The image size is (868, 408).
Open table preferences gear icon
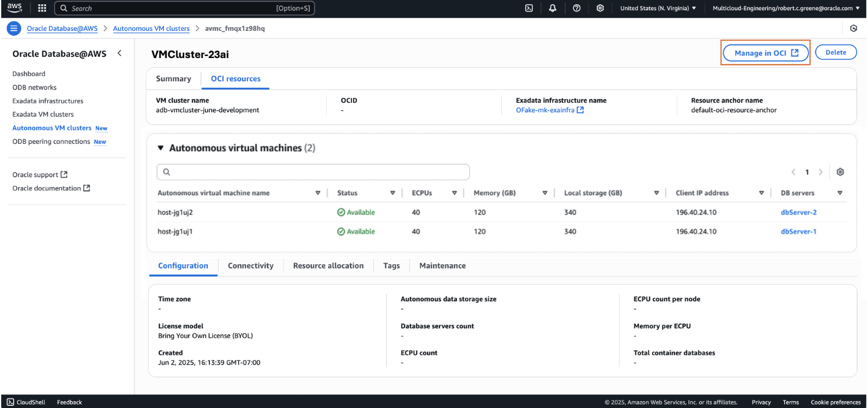click(840, 172)
